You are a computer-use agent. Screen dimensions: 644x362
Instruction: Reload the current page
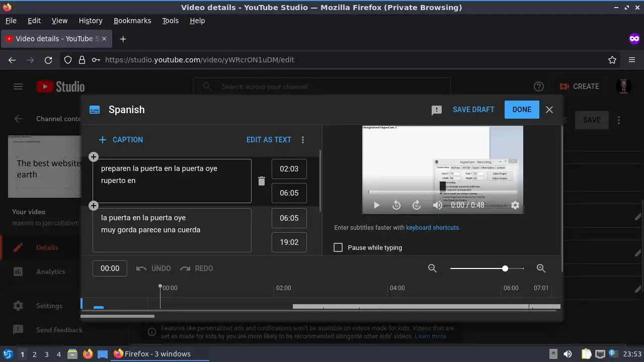[x=48, y=60]
